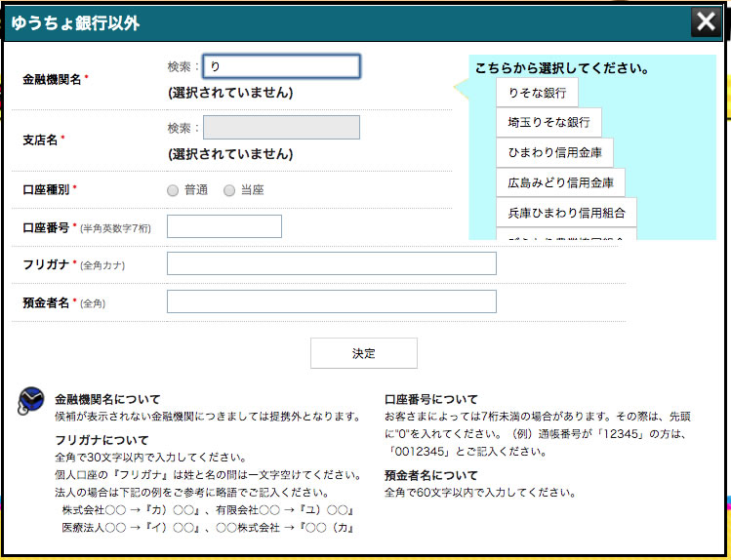Click the こちらから選択してください。 text
The width and height of the screenshot is (731, 560).
[562, 68]
